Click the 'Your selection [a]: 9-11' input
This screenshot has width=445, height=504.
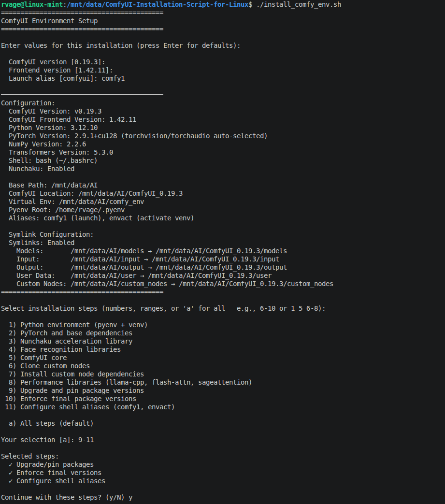tap(47, 440)
